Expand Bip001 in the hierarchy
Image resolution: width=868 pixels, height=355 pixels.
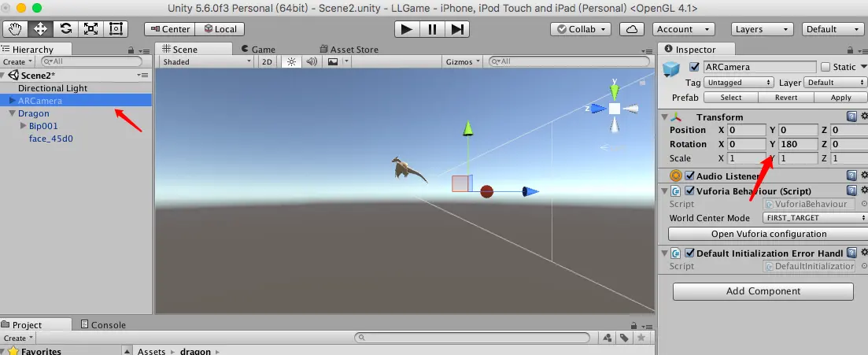pyautogui.click(x=24, y=126)
